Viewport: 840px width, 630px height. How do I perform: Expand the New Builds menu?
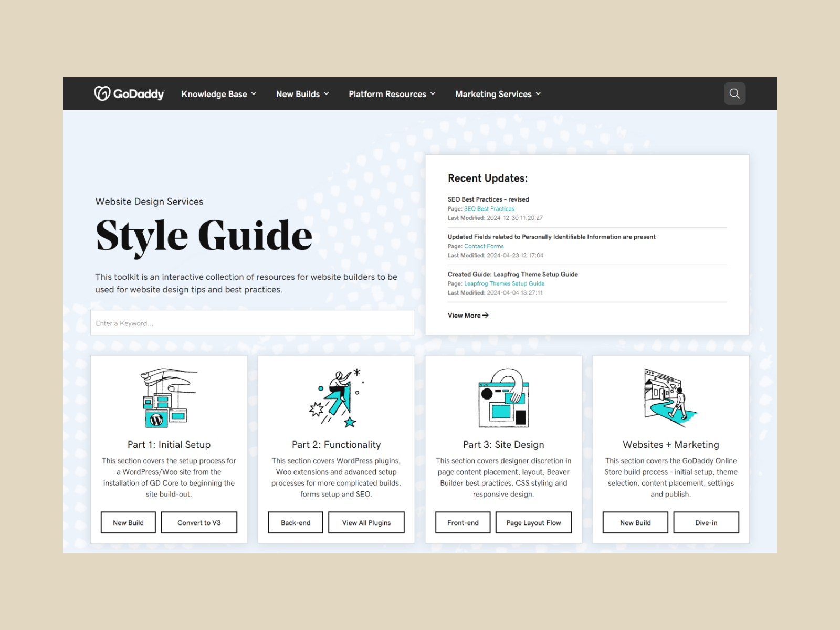tap(302, 94)
